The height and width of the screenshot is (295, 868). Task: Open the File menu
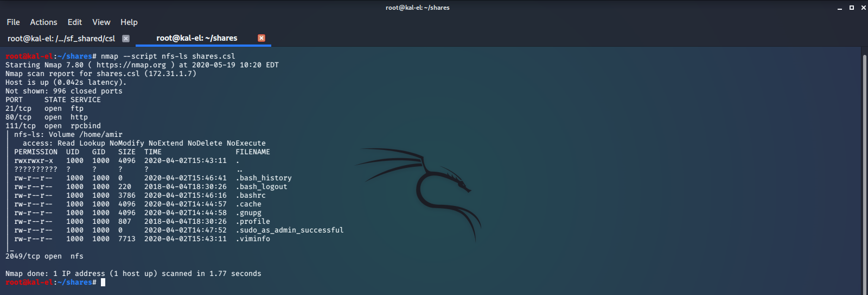13,22
